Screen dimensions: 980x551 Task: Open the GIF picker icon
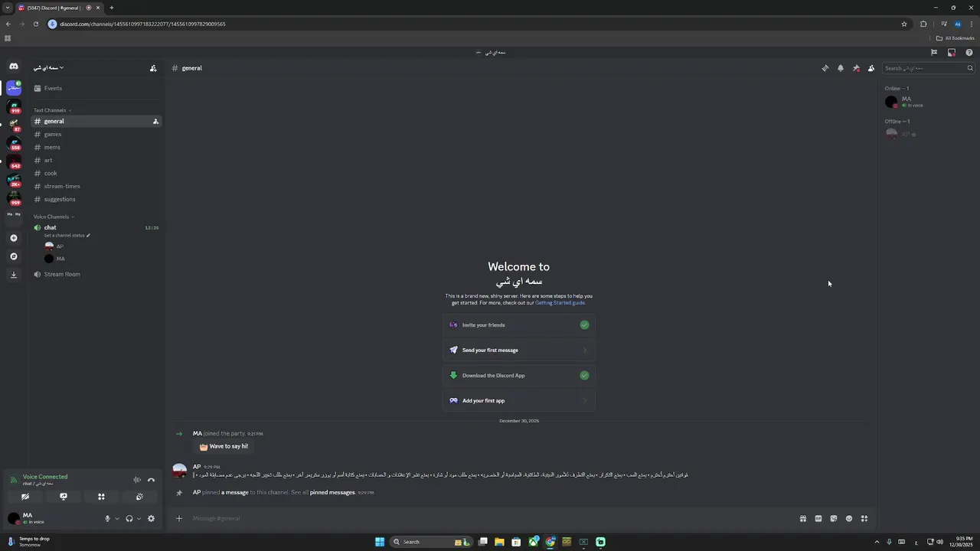[818, 519]
